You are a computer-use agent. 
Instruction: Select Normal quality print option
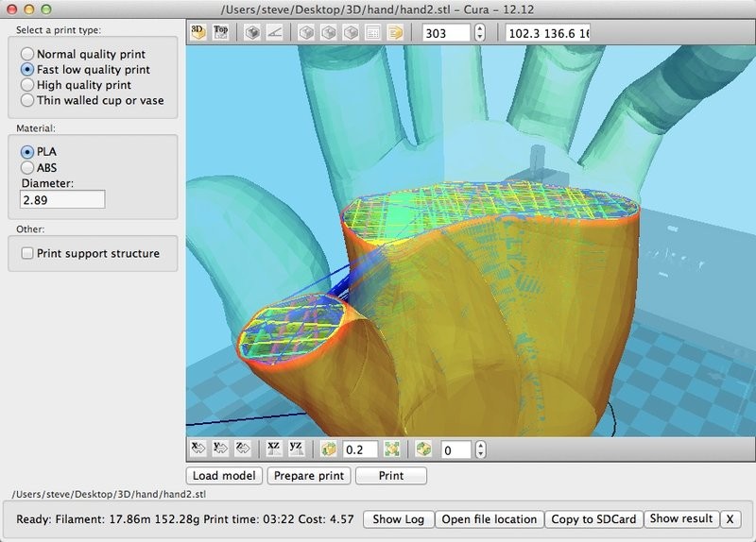pyautogui.click(x=27, y=55)
